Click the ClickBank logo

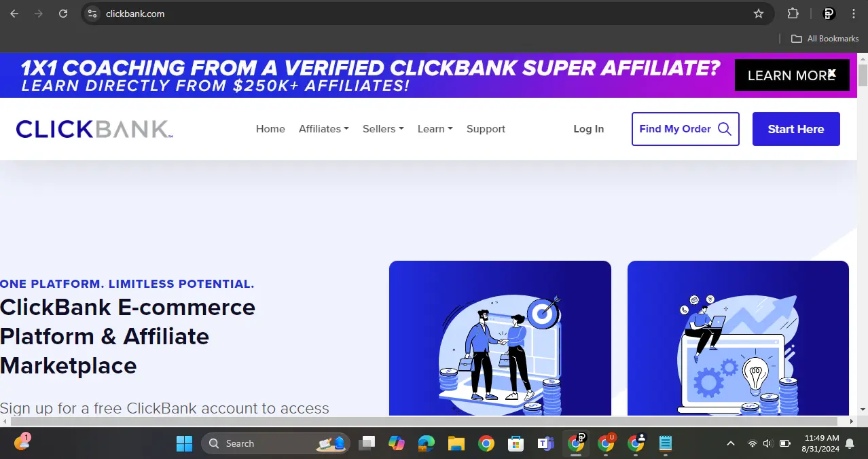click(x=94, y=129)
